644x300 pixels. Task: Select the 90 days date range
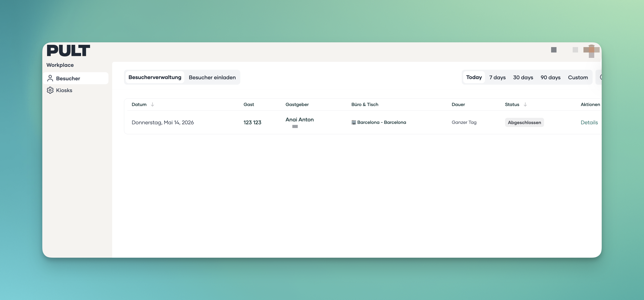coord(550,77)
